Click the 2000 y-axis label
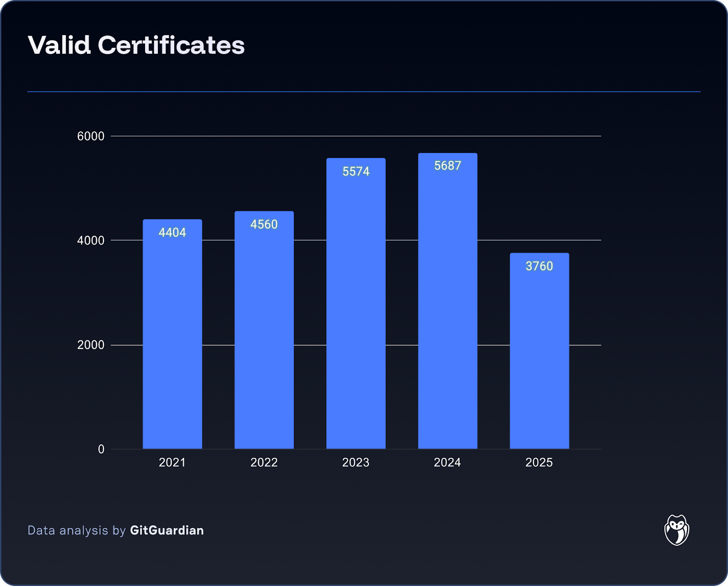 click(x=91, y=345)
